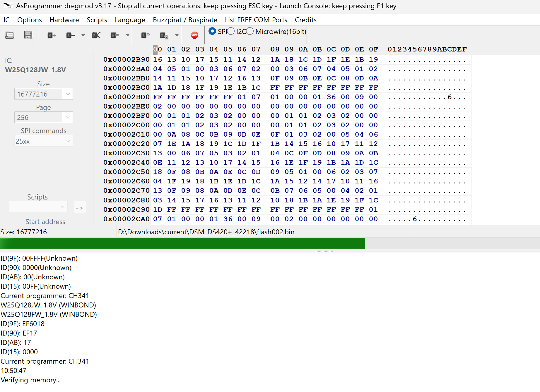Open a firmware file from disk
This screenshot has width=540, height=392.
click(10, 35)
